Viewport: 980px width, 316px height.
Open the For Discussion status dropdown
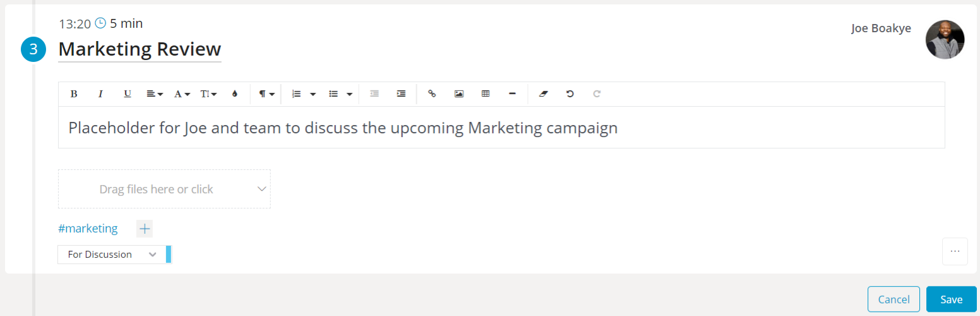click(x=114, y=254)
